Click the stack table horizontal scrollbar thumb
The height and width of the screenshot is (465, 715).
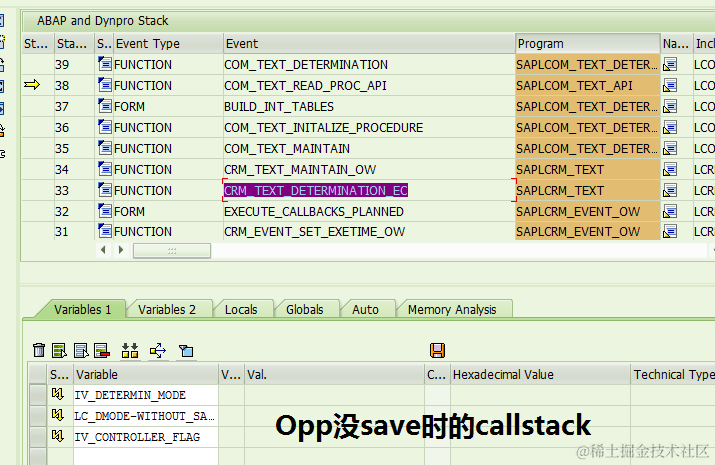click(x=172, y=250)
